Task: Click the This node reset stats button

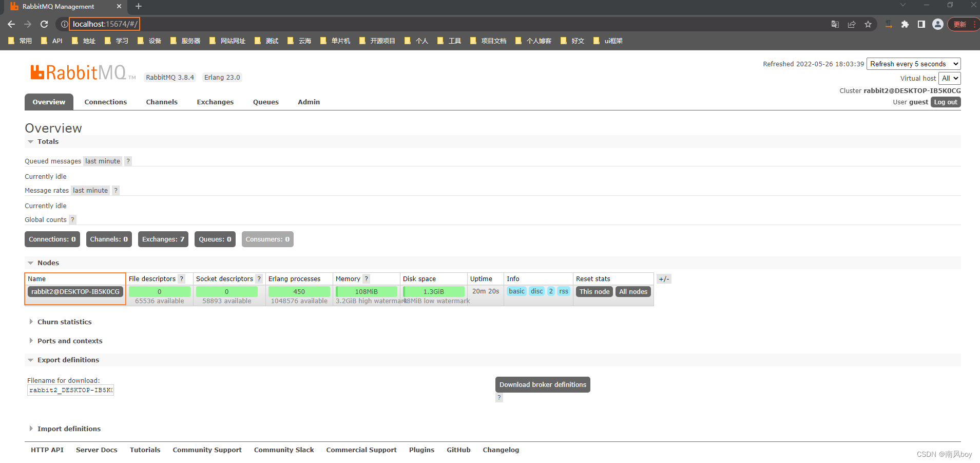Action: (x=594, y=291)
